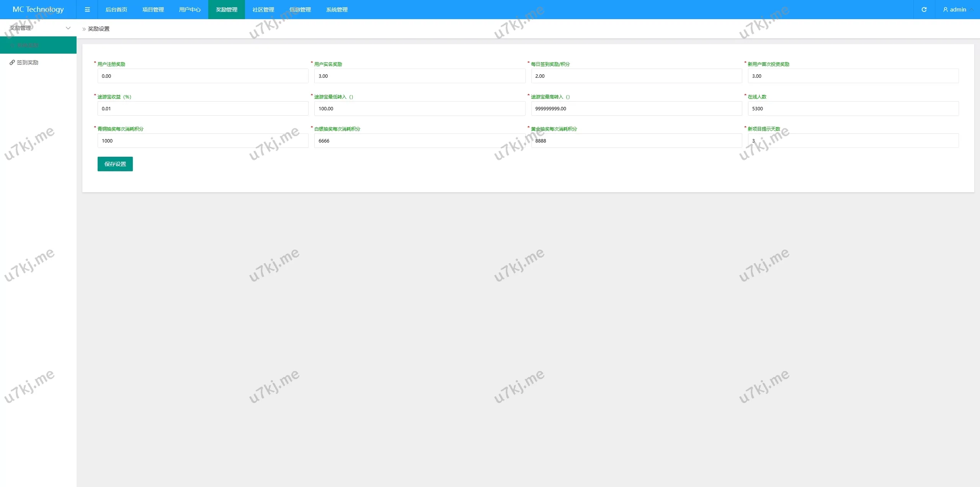Click the 在线人数 input showing 5300
This screenshot has height=487, width=980.
click(853, 109)
